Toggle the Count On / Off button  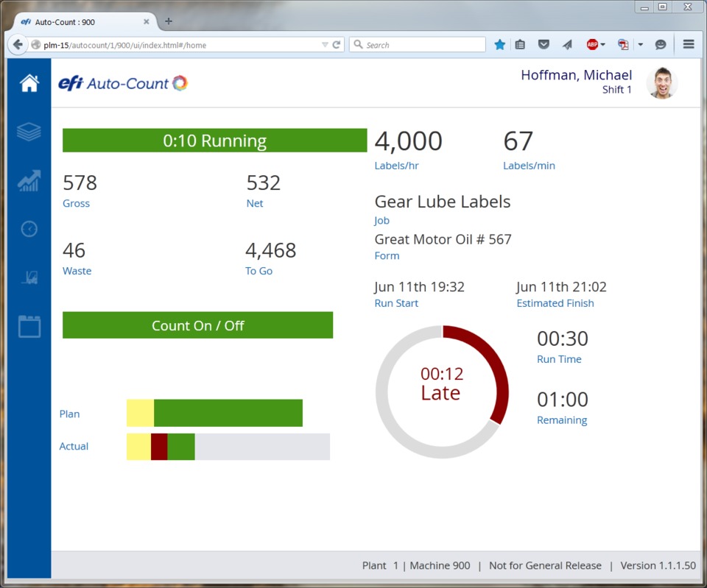[197, 325]
